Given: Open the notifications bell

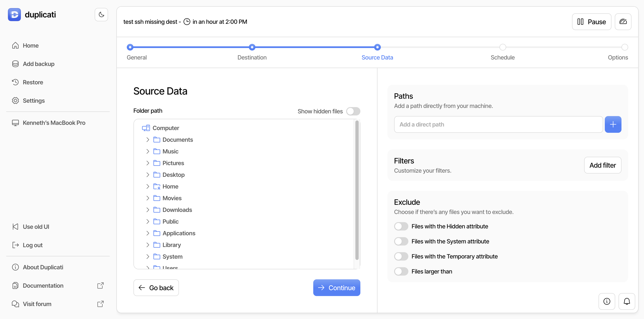Looking at the screenshot, I should (x=626, y=301).
